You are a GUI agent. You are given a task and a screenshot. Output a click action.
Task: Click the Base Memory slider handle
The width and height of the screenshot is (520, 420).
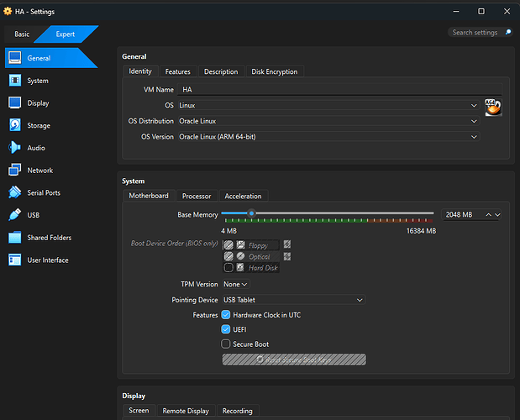click(252, 213)
